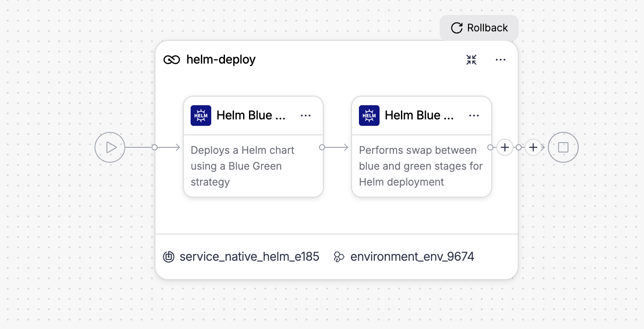Click Helm icon on the deploy step
The image size is (644, 329).
click(x=201, y=116)
